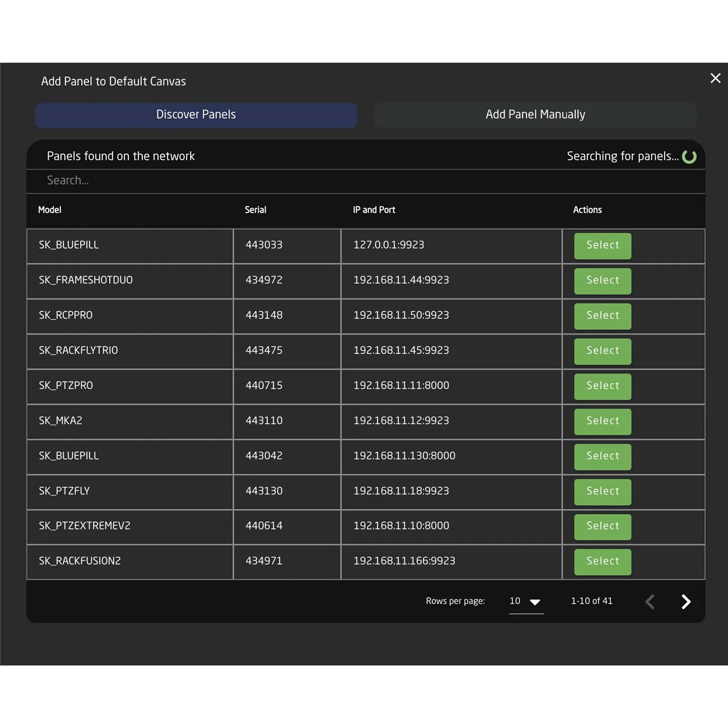Select the SK_FRAMESHOTDUO panel
728x728 pixels.
(603, 281)
